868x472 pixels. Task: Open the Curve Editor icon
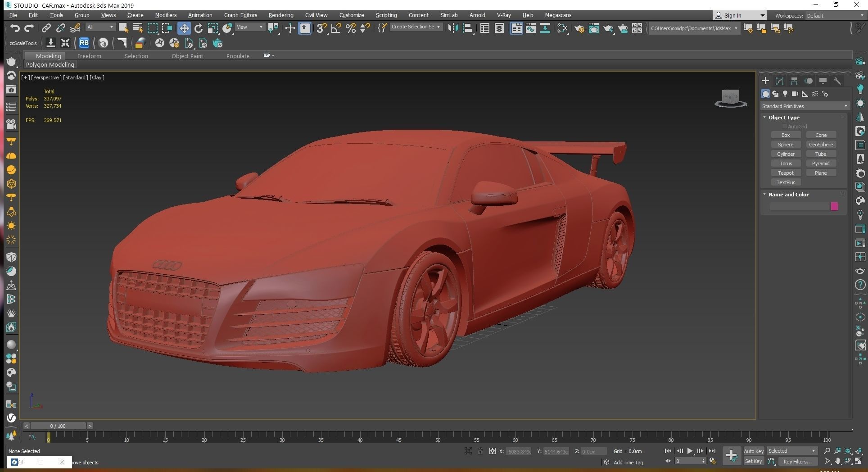[531, 28]
